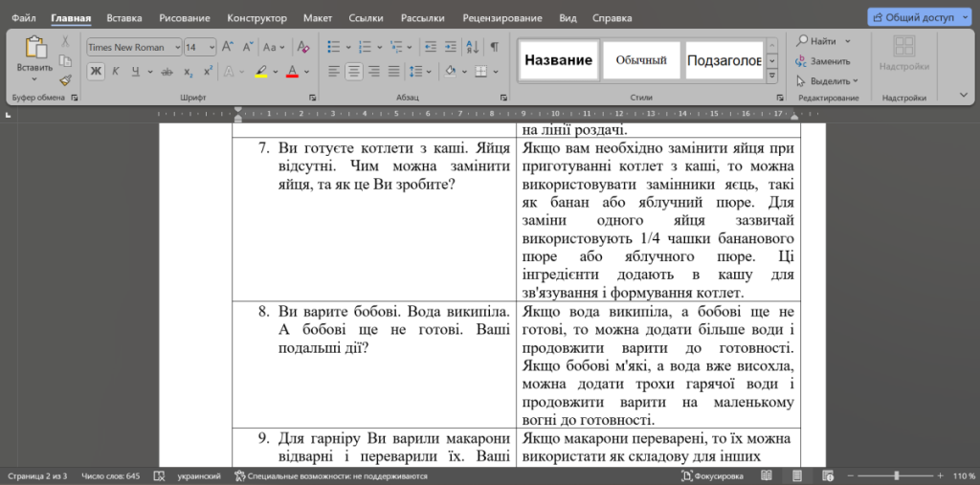Clear all formatting with the eraser A icon

click(x=303, y=47)
